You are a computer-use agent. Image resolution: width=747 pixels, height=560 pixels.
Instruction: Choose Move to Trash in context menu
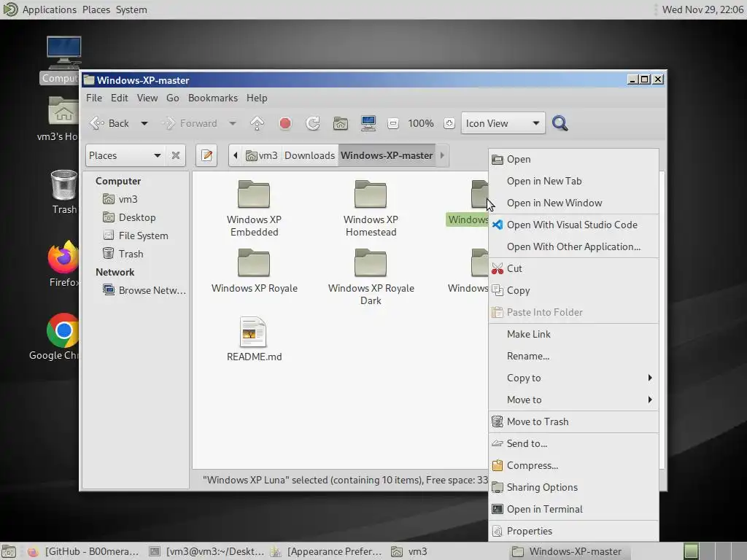(x=573, y=422)
